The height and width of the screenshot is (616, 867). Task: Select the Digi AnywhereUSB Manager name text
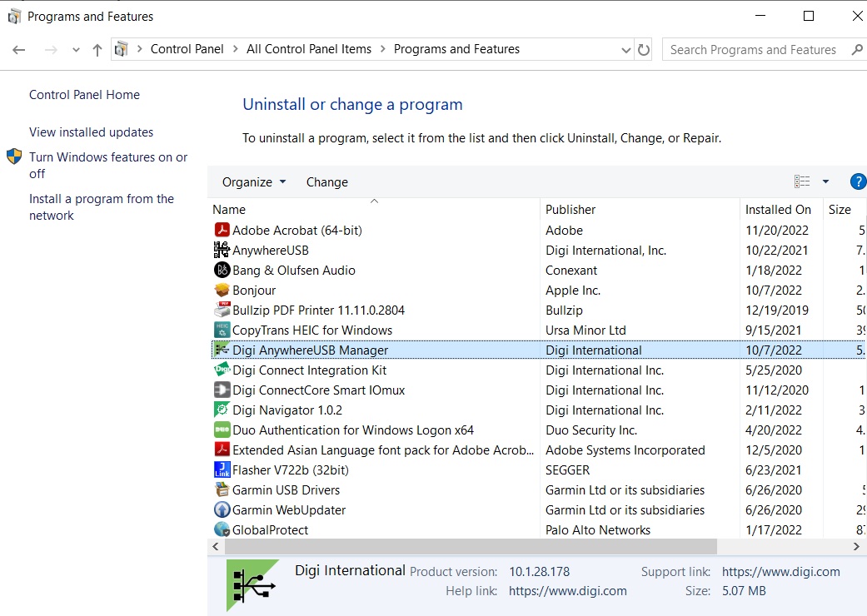[x=310, y=350]
